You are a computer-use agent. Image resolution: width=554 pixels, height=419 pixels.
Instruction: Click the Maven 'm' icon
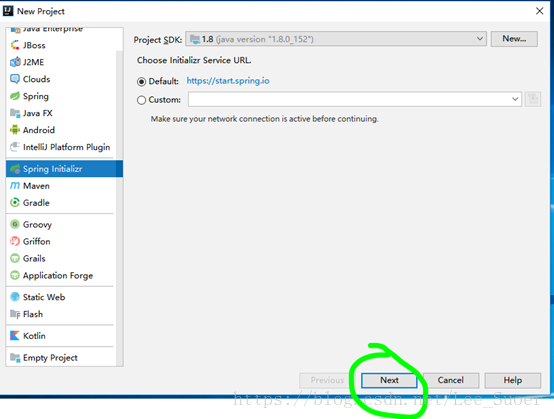pos(15,186)
